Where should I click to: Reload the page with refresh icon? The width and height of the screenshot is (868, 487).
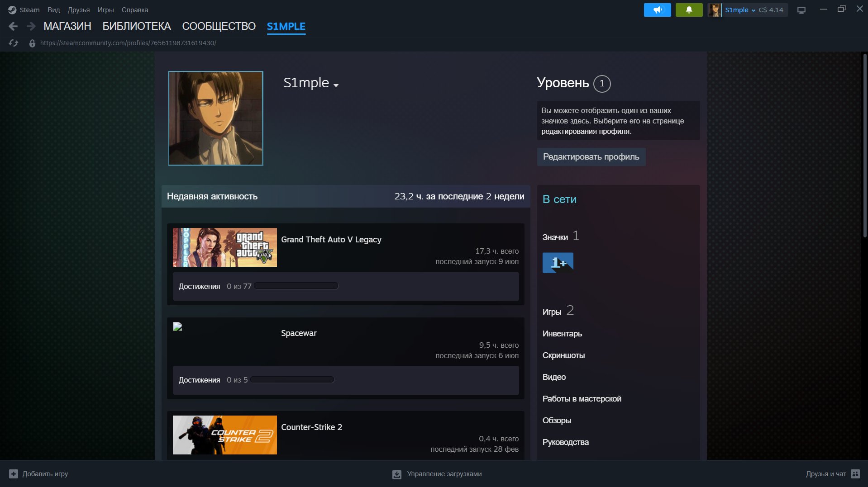[x=14, y=43]
